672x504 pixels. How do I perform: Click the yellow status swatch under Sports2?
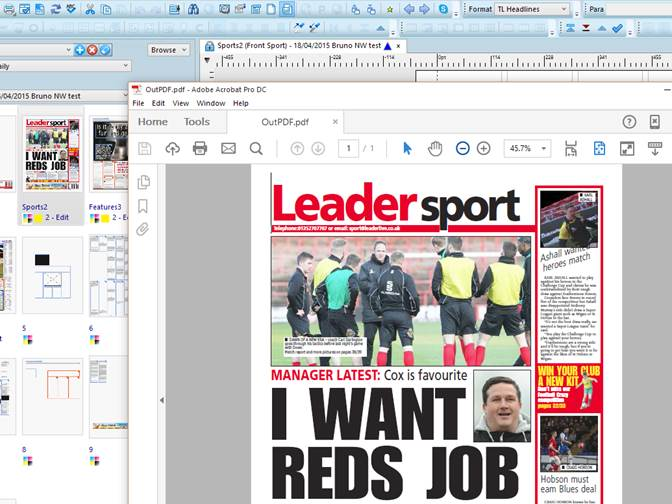[x=38, y=219]
